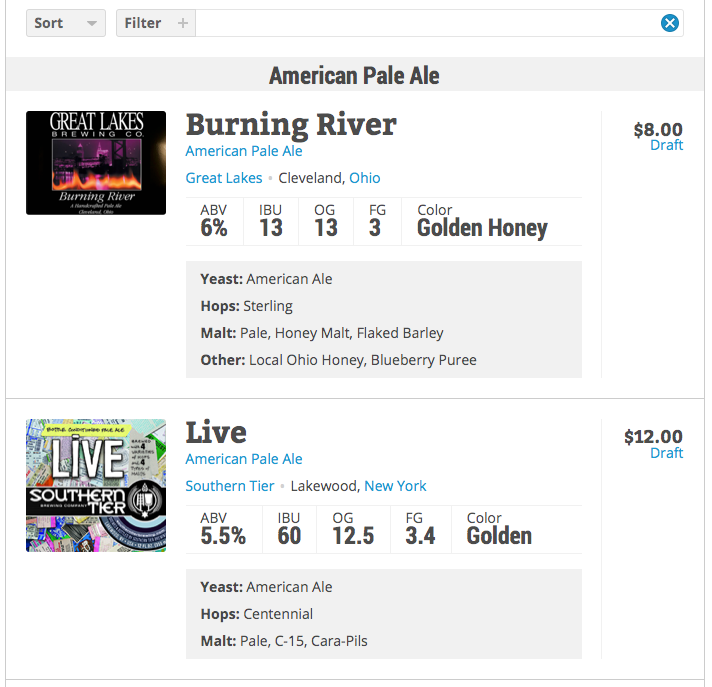
Task: Follow the New York state link
Action: (395, 486)
